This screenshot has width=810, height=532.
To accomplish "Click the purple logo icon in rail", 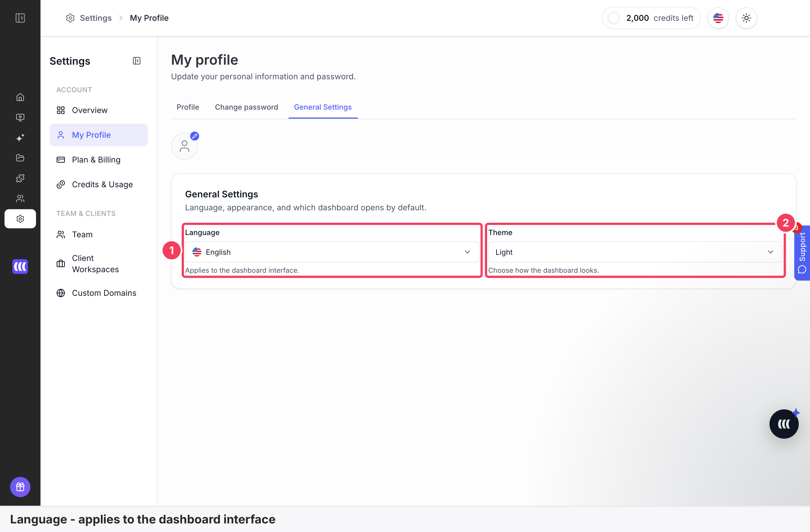I will point(20,266).
